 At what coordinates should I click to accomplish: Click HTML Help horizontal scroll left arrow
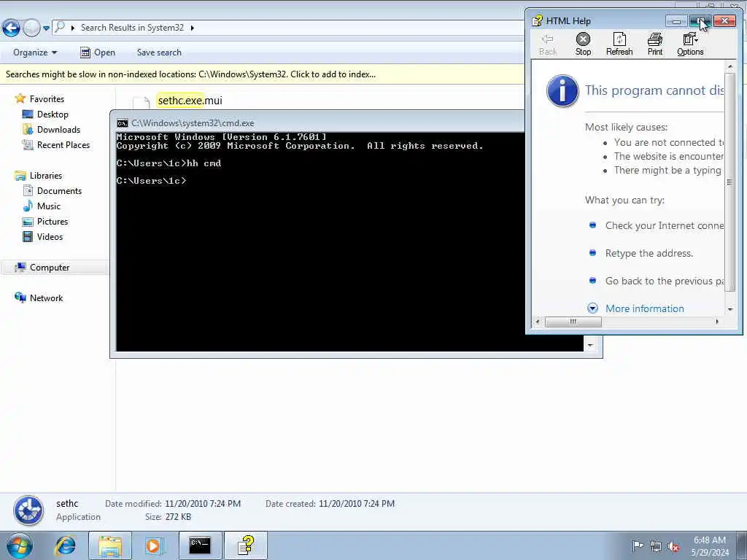pyautogui.click(x=538, y=322)
